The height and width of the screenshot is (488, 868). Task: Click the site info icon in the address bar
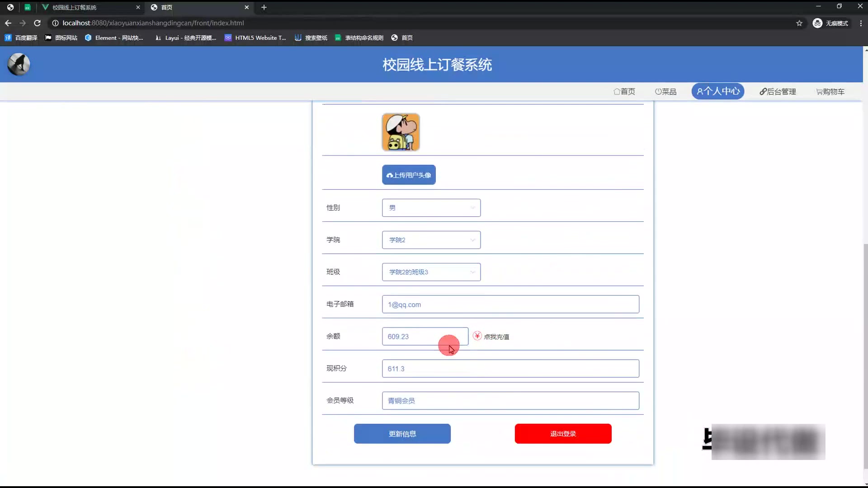coord(55,23)
